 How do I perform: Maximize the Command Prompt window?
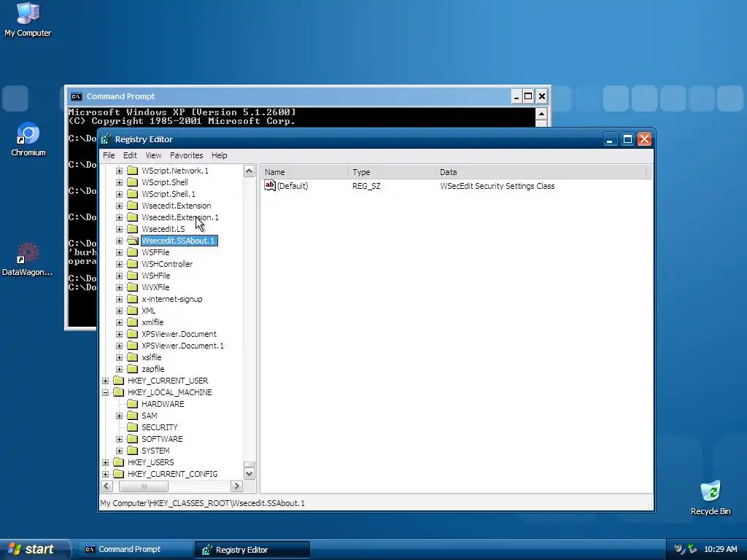point(528,97)
